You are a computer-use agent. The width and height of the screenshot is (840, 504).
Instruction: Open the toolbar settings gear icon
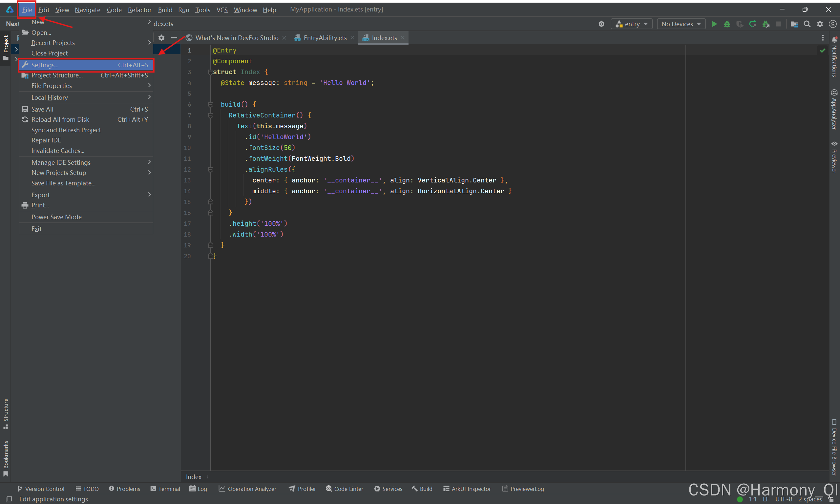[820, 24]
